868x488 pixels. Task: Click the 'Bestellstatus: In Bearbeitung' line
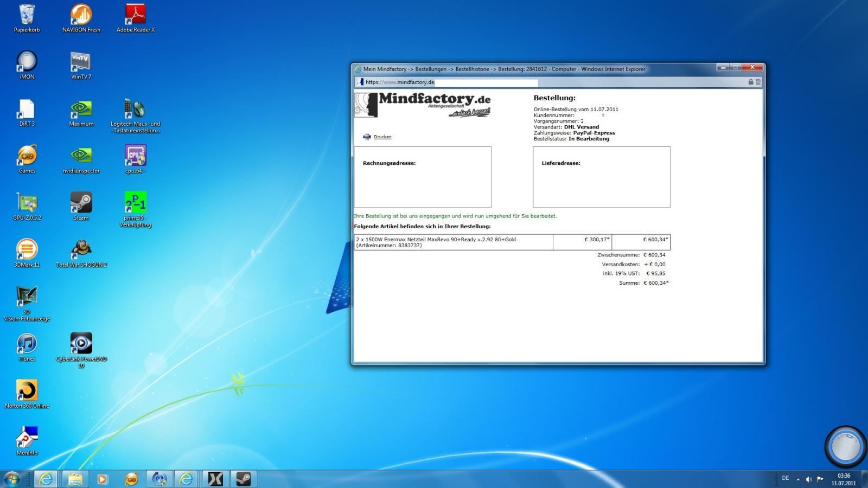click(571, 139)
